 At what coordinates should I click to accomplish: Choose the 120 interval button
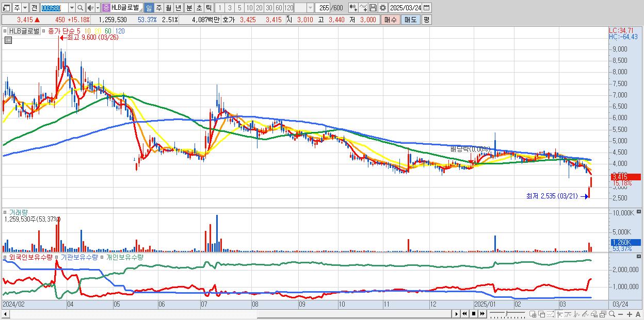point(289,8)
